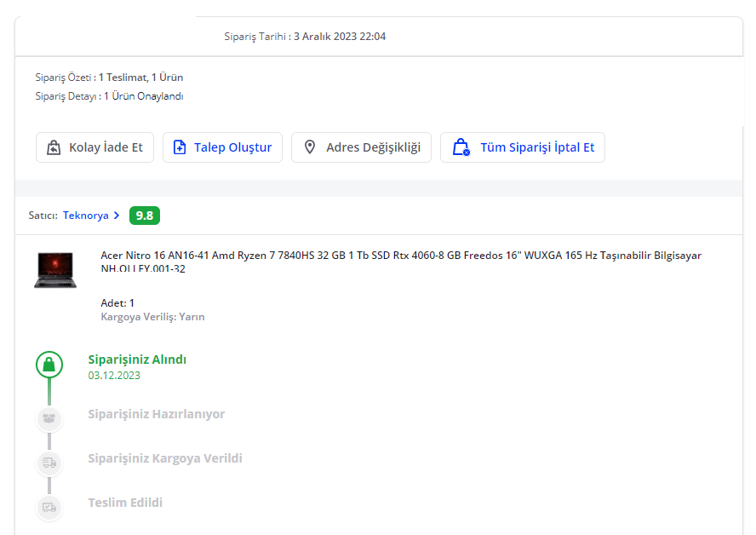
Task: Click the Talep Oluştur document-plus icon
Action: click(x=179, y=147)
